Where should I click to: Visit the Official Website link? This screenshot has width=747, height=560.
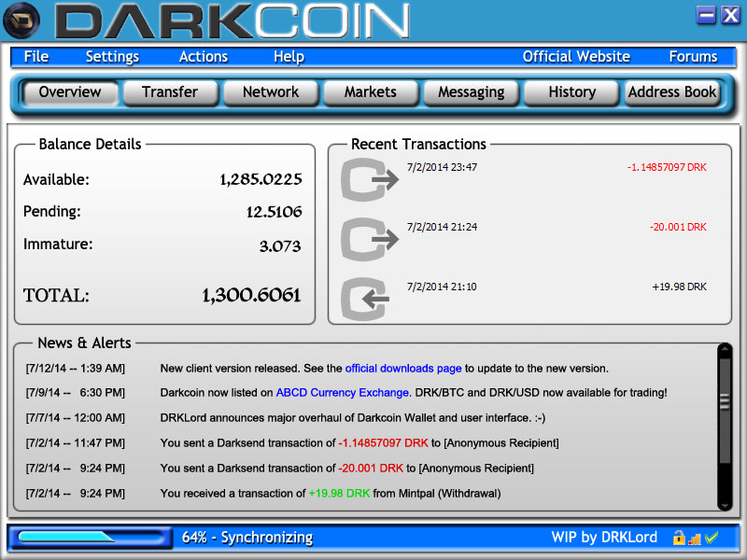point(576,57)
